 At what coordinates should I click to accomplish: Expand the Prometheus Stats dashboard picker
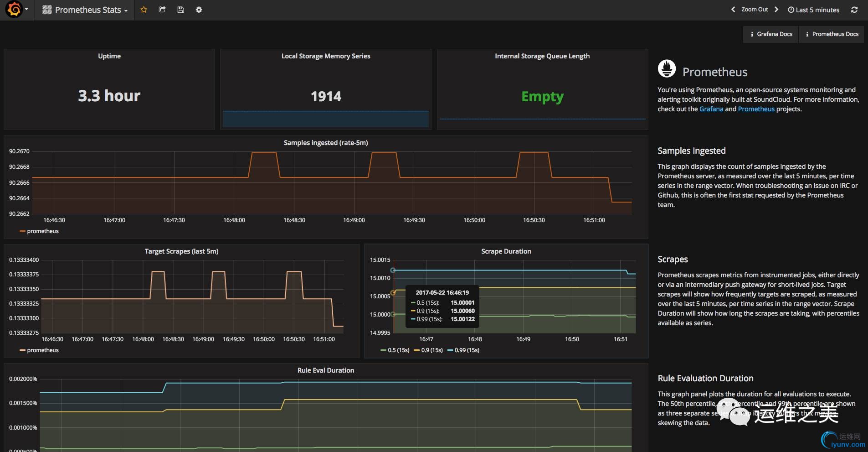point(85,10)
